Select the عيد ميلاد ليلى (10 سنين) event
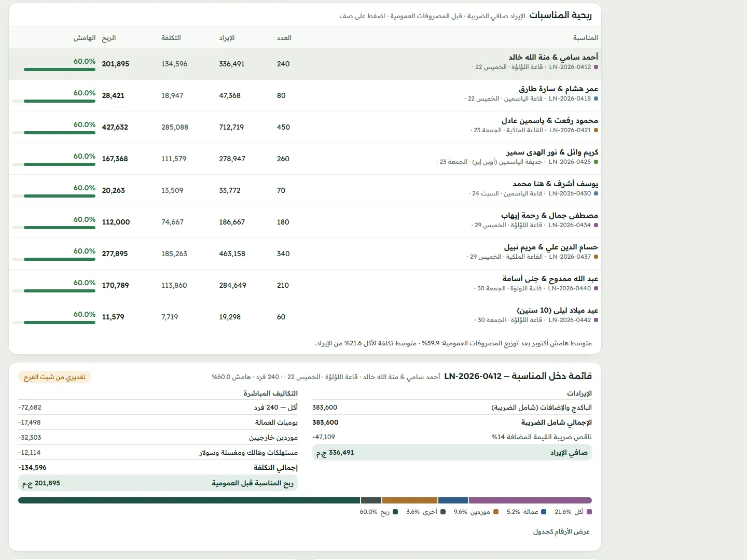 tap(305, 317)
